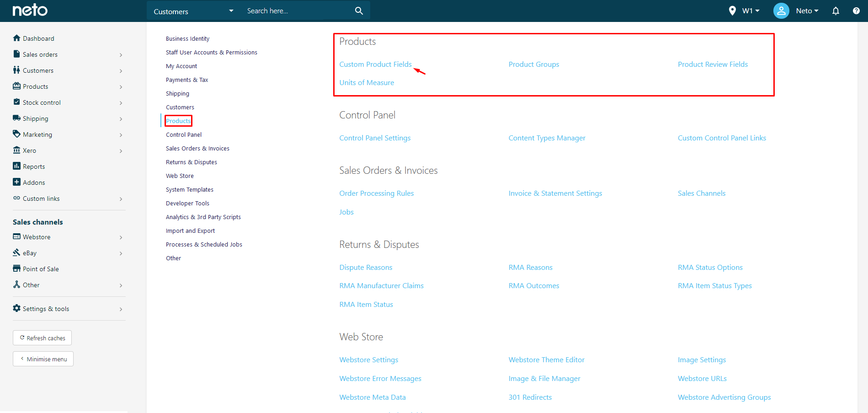Screen dimensions: 868x413
Task: Open Control Panel Settings link
Action: pyautogui.click(x=375, y=138)
